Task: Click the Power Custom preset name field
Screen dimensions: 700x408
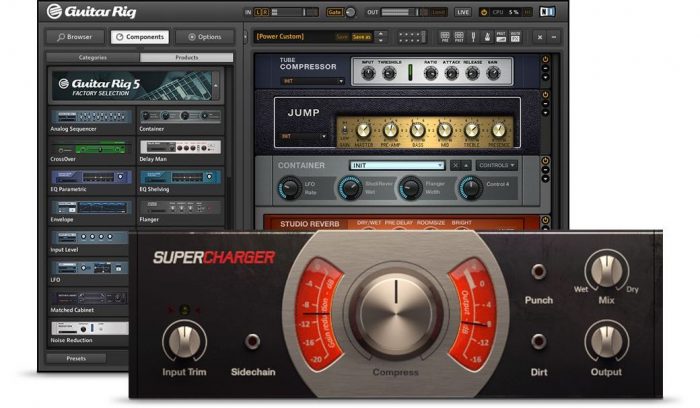Action: [290, 36]
